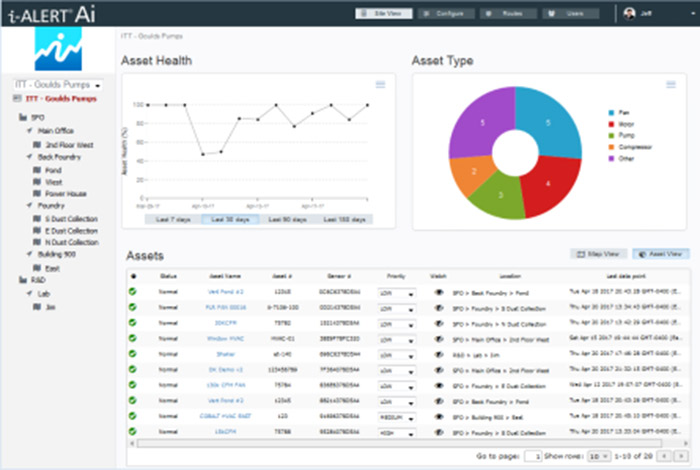Toggle watch eye for Shaker asset
Viewport: 700px width, 470px height.
439,355
